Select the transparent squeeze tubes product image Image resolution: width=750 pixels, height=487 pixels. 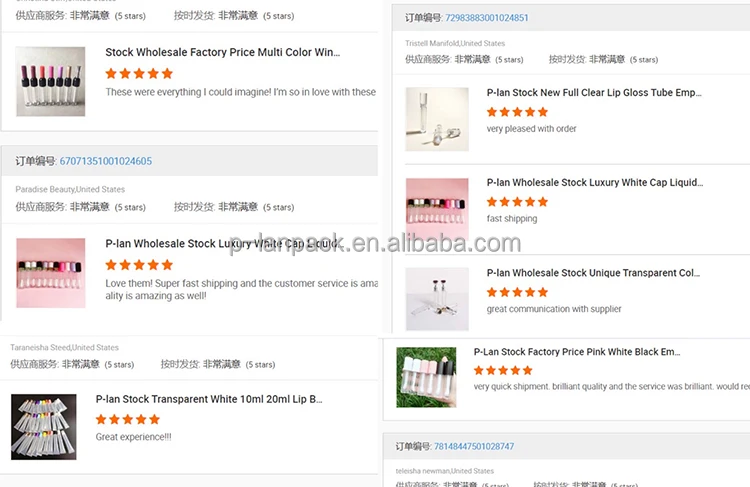[x=44, y=427]
